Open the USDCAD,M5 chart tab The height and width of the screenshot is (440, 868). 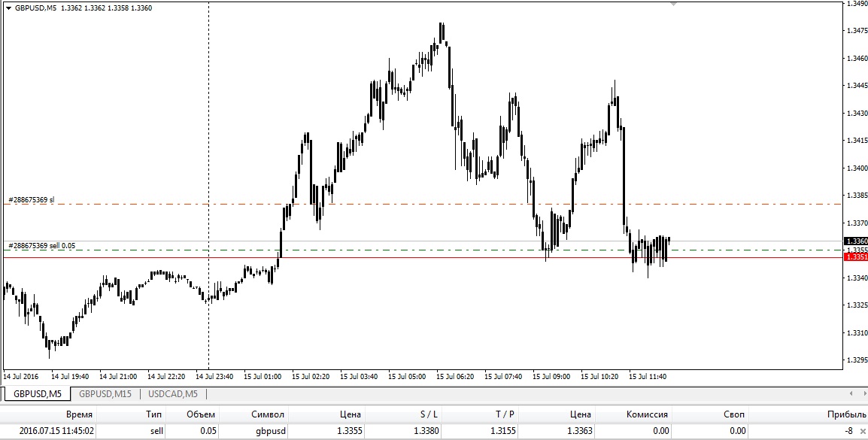173,394
